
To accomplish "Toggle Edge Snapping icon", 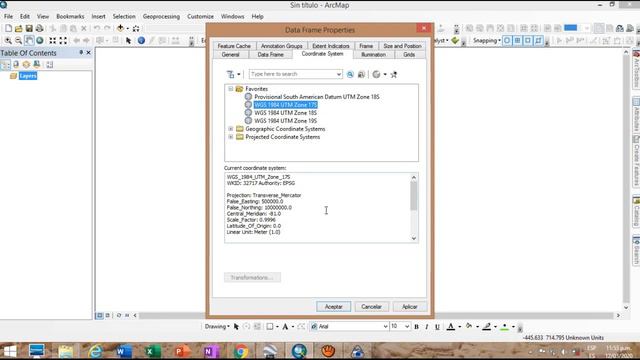I will point(538,40).
